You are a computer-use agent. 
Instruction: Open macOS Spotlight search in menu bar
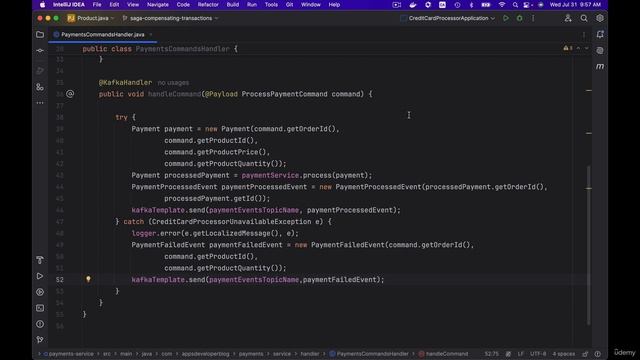coord(515,4)
